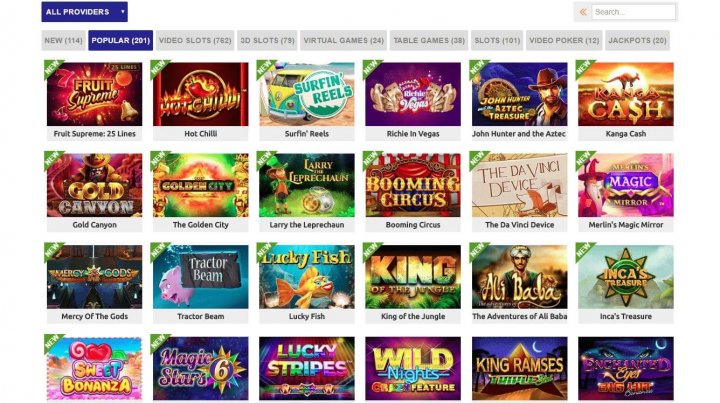Click the Inca's Treasure title link
Viewport: 720px width, 403px height.
[x=626, y=316]
